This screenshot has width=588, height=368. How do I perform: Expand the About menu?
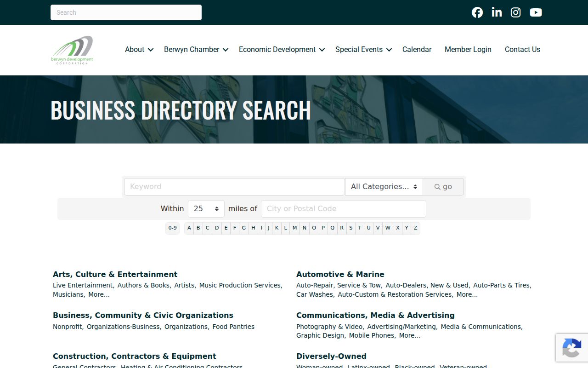(x=139, y=49)
